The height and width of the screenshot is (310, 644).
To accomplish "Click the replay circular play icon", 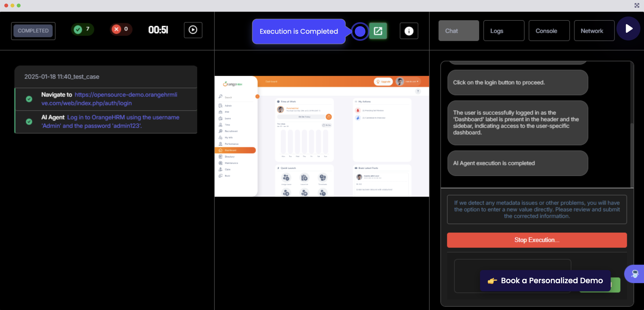I will [193, 30].
